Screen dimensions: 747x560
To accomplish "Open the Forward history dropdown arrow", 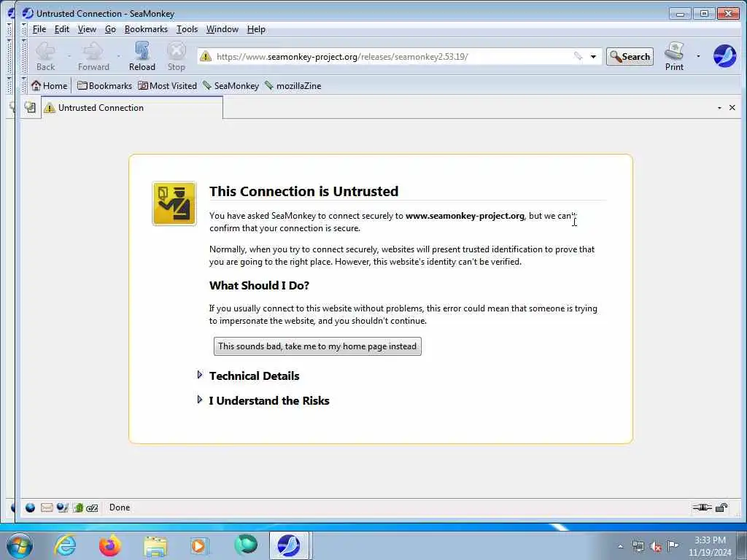I will click(x=118, y=56).
